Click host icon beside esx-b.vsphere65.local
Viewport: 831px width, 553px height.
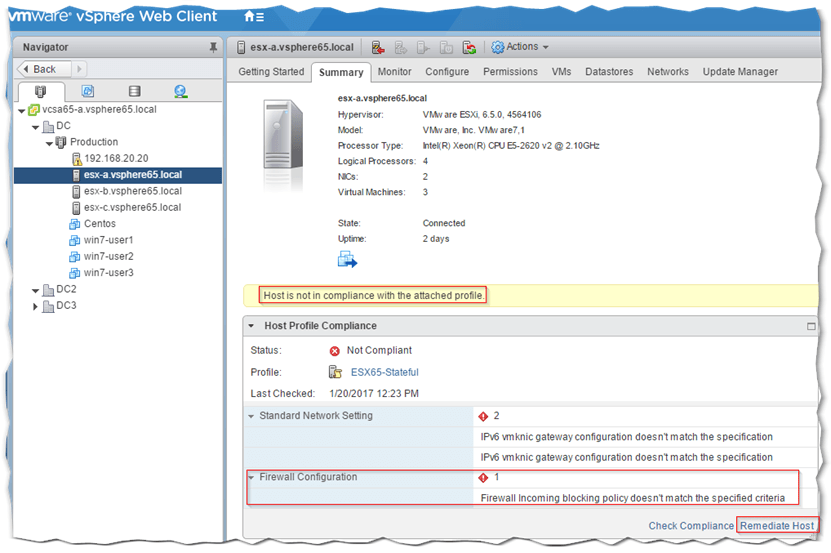click(76, 191)
